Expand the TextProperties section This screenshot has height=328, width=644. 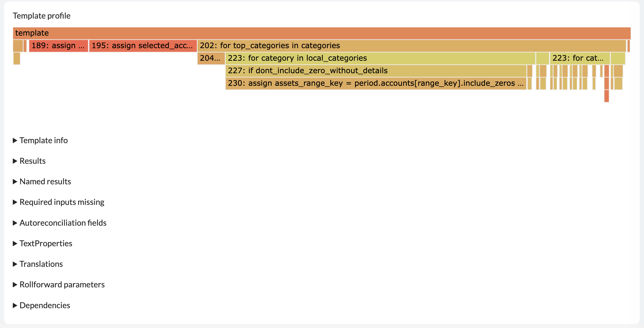pos(43,243)
